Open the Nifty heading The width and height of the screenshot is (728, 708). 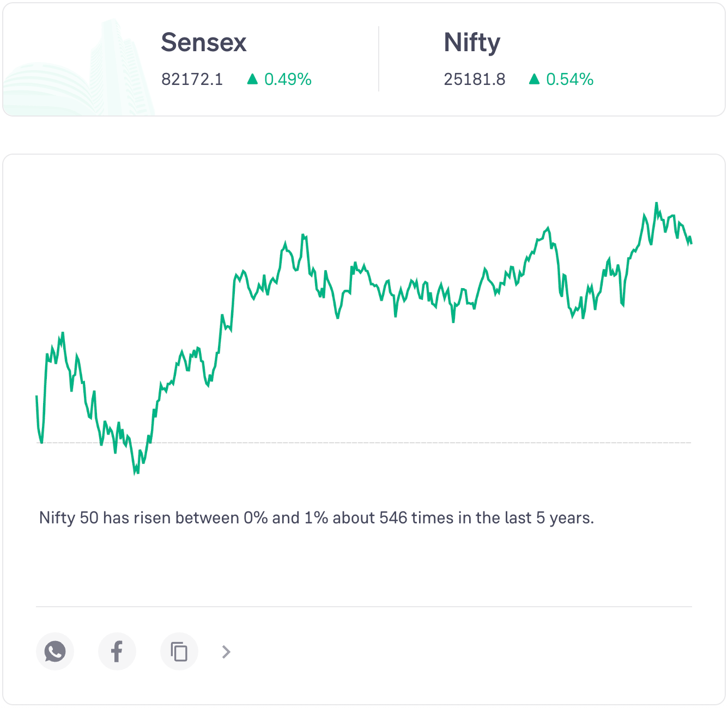pyautogui.click(x=472, y=42)
